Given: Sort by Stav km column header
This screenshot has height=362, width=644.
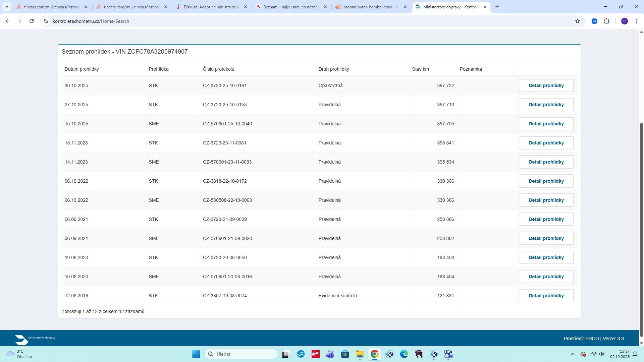Looking at the screenshot, I should (x=420, y=69).
